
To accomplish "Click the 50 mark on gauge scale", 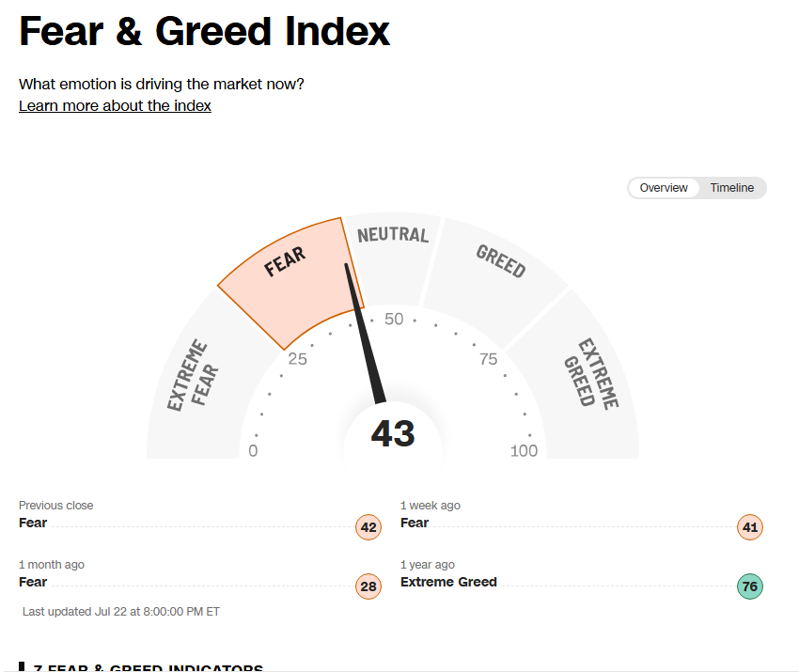I will [x=394, y=319].
